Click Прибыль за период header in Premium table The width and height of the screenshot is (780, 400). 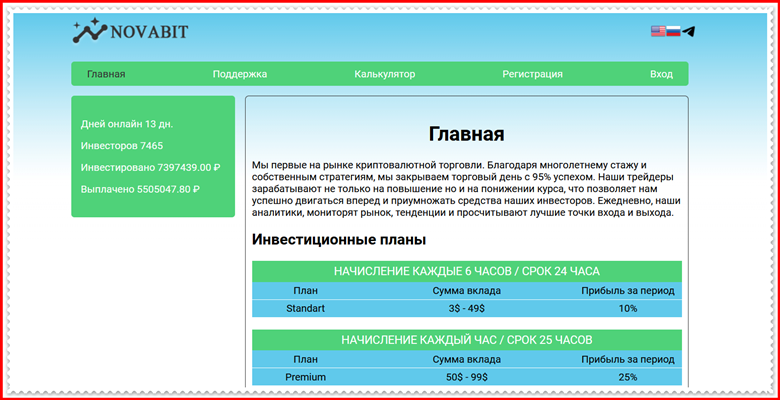pyautogui.click(x=628, y=360)
